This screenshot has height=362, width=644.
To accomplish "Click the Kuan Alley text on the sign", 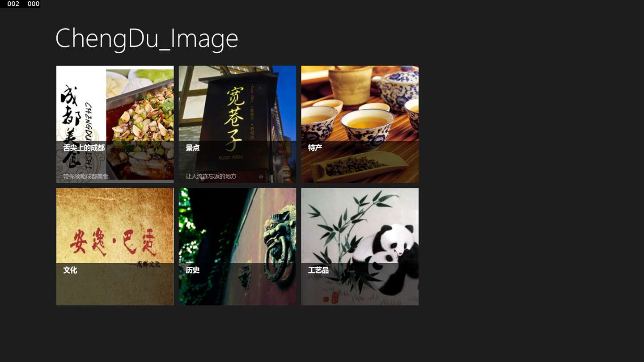I will pos(230,157).
